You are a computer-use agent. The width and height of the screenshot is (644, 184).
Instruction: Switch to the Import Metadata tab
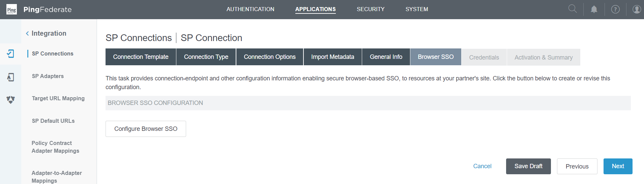click(x=332, y=57)
